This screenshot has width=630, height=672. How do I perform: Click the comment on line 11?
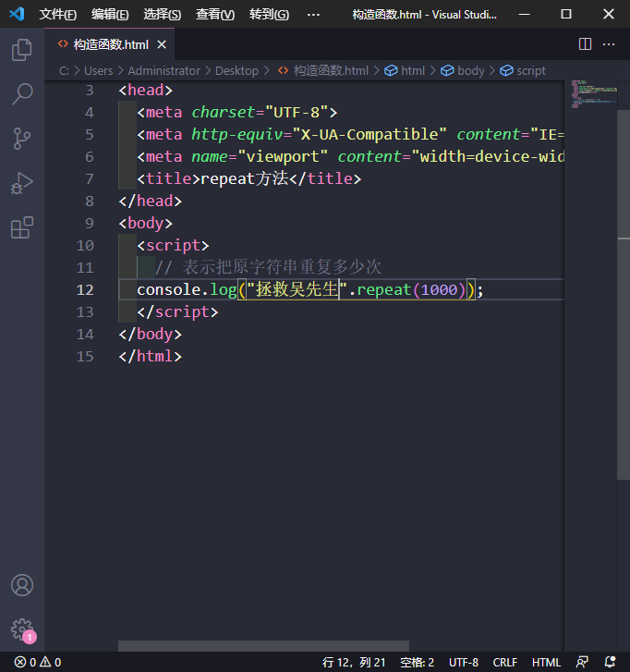tap(268, 267)
